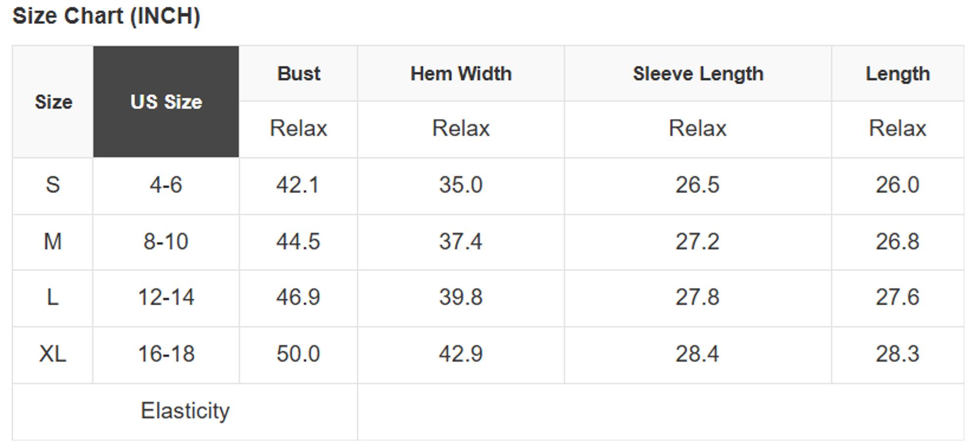Select the Size column header

click(53, 102)
